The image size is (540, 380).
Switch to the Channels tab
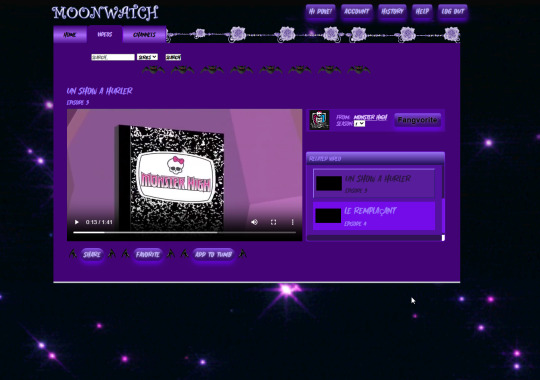pyautogui.click(x=144, y=35)
